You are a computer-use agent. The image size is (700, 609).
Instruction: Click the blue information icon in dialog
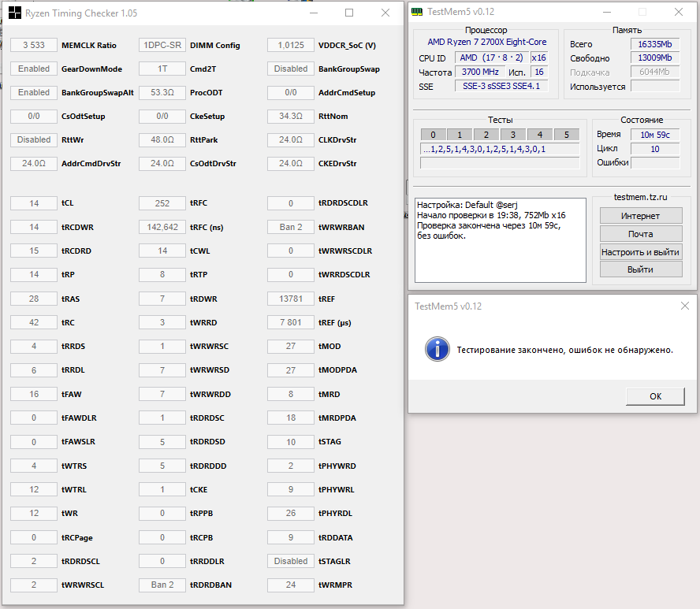[437, 349]
